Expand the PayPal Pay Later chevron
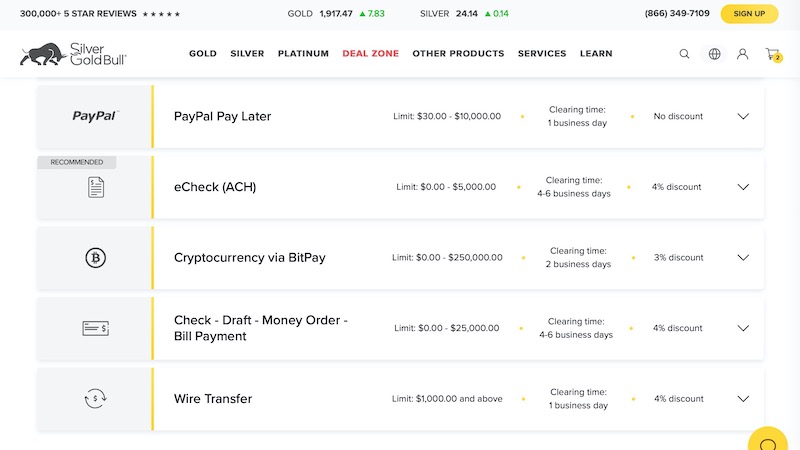 743,116
